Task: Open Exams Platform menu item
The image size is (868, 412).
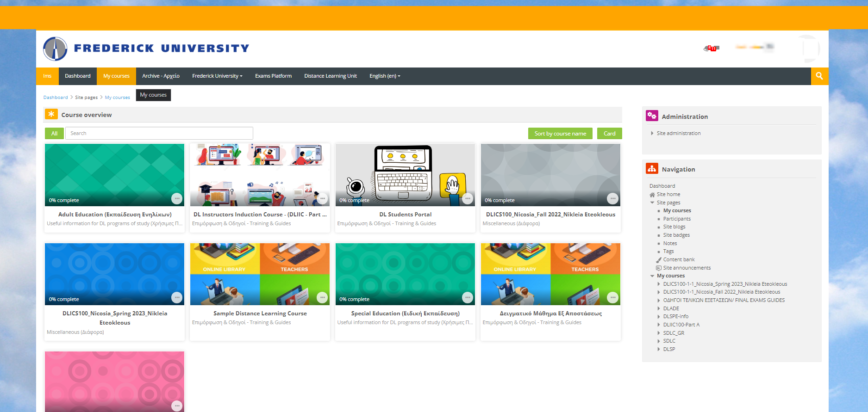Action: click(x=273, y=76)
